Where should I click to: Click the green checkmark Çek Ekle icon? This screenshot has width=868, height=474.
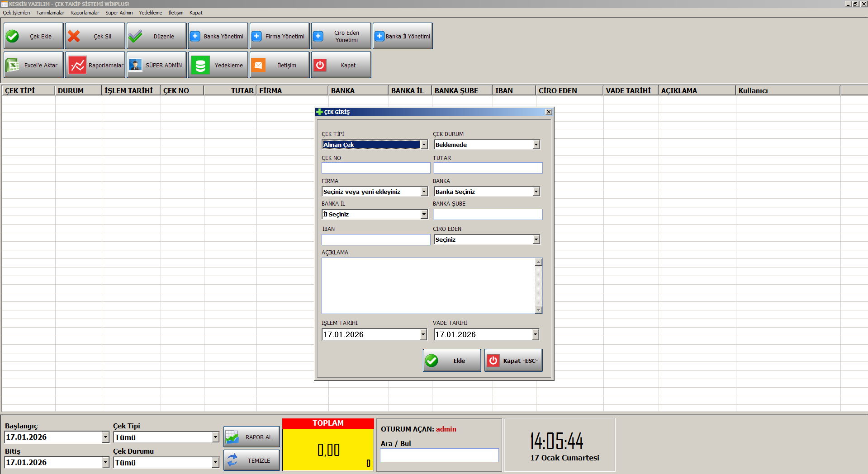point(13,36)
